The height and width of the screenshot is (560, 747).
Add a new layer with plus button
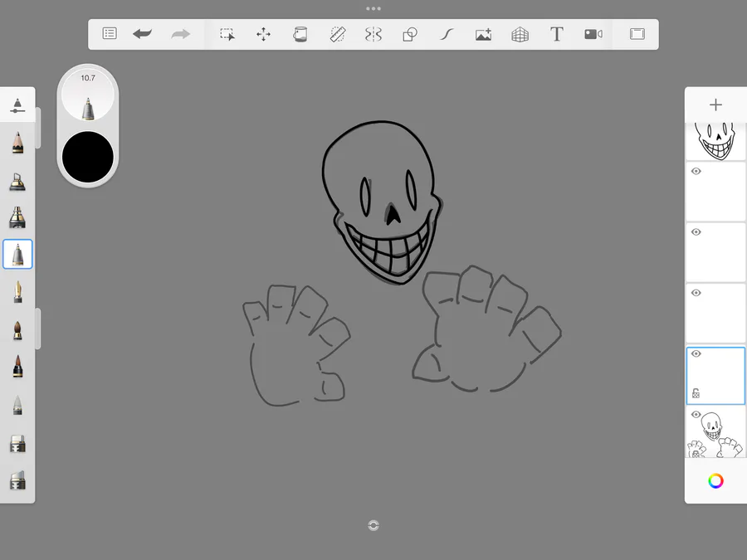[715, 105]
